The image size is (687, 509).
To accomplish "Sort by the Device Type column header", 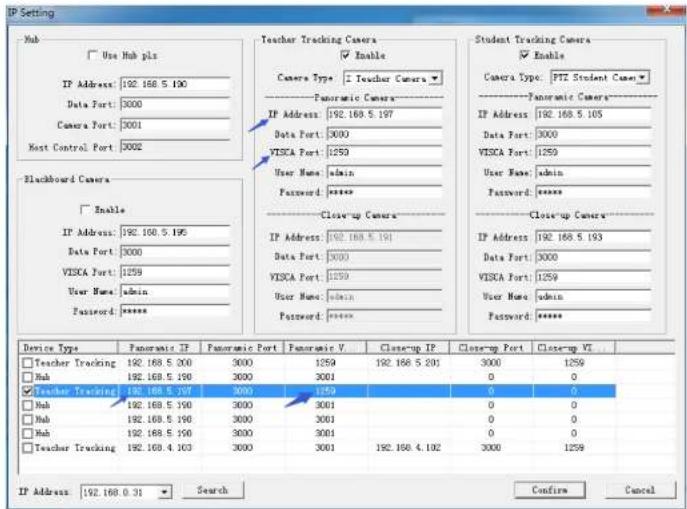I will [x=68, y=348].
